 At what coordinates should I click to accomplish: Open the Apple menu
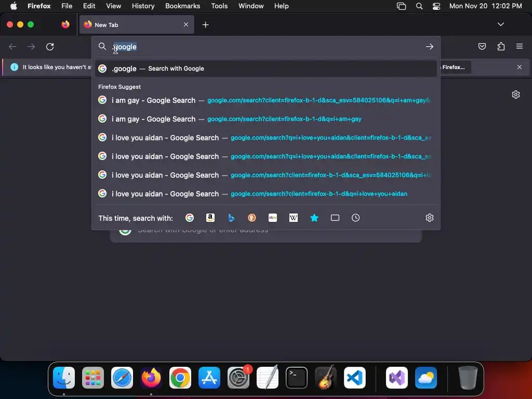(x=14, y=6)
